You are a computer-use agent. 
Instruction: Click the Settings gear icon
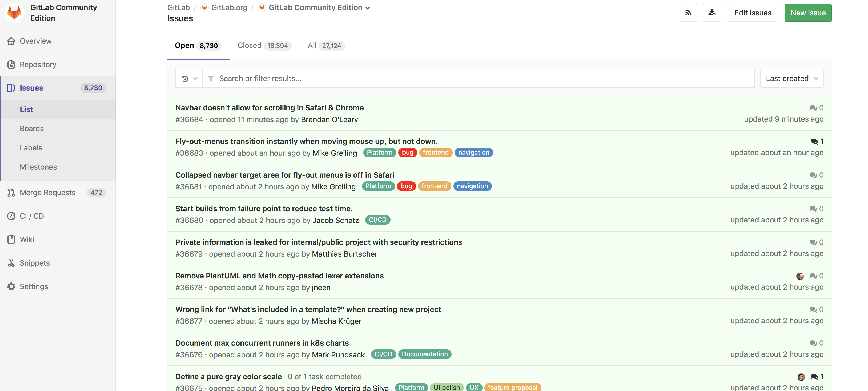tap(11, 286)
